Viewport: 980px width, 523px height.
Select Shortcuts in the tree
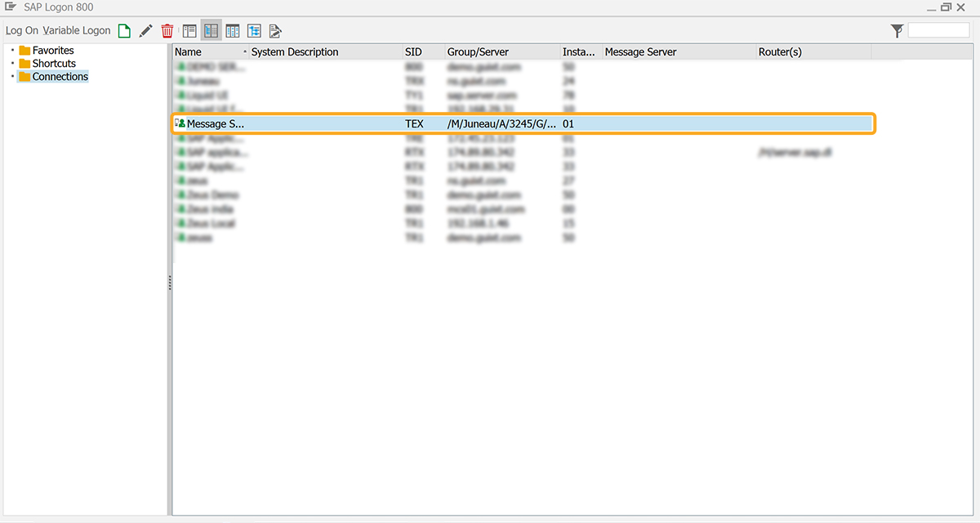click(54, 64)
